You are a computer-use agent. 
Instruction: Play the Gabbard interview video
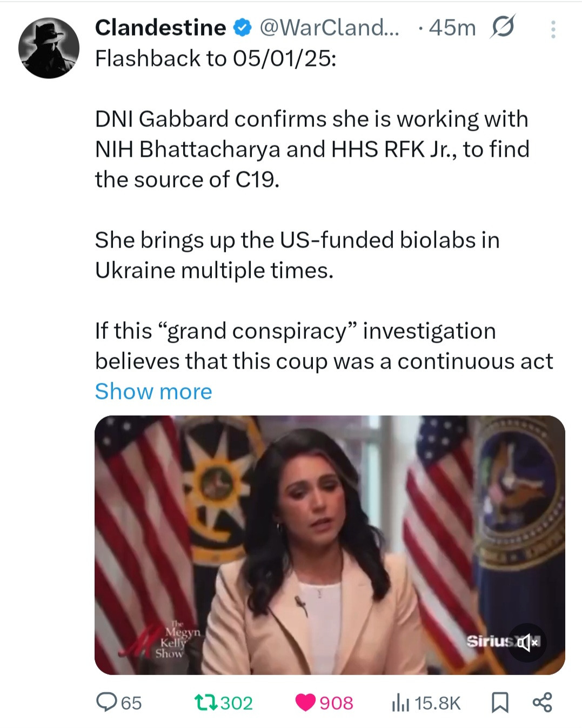point(330,540)
